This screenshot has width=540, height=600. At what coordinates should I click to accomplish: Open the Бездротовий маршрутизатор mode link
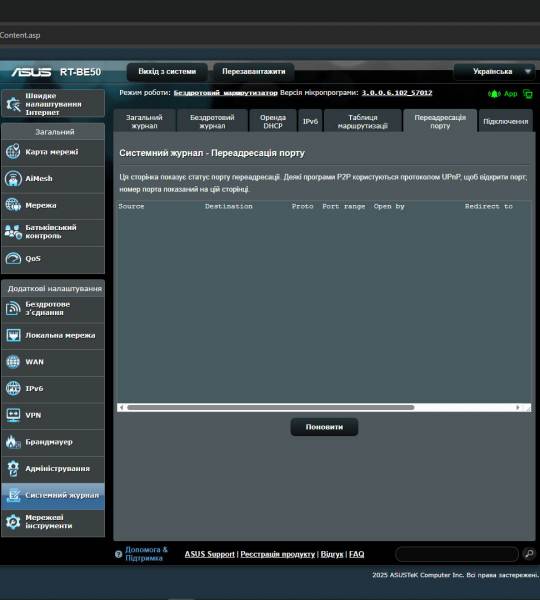coord(225,93)
